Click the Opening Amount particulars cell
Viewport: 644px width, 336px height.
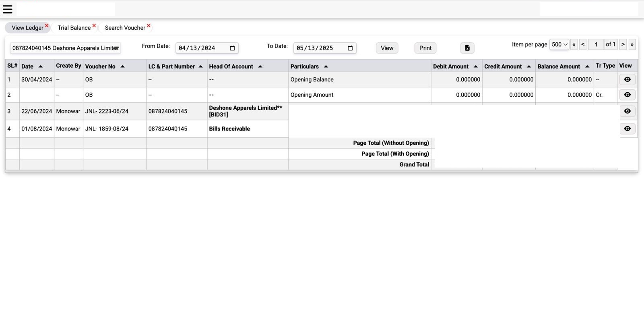(x=359, y=95)
